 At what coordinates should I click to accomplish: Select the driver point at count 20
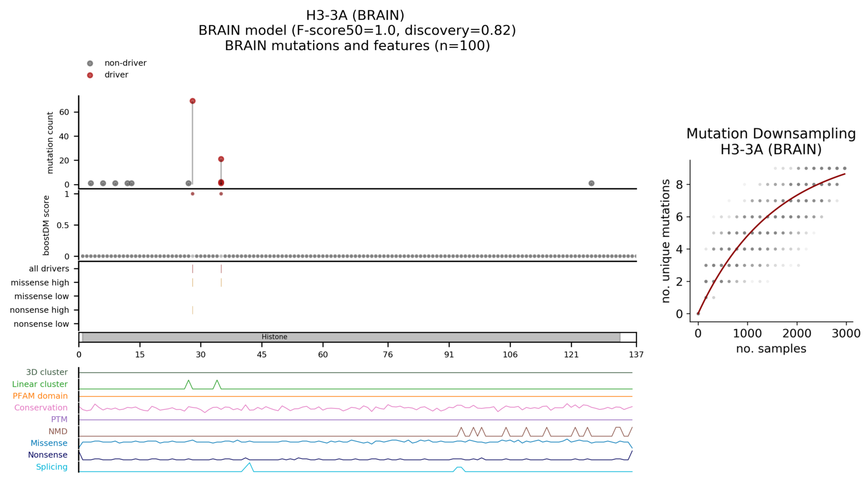point(221,159)
